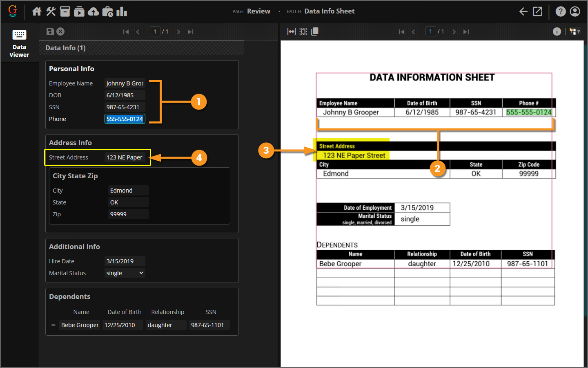This screenshot has width=588, height=368.
Task: Click 'Personal Info' section heading
Action: click(71, 69)
